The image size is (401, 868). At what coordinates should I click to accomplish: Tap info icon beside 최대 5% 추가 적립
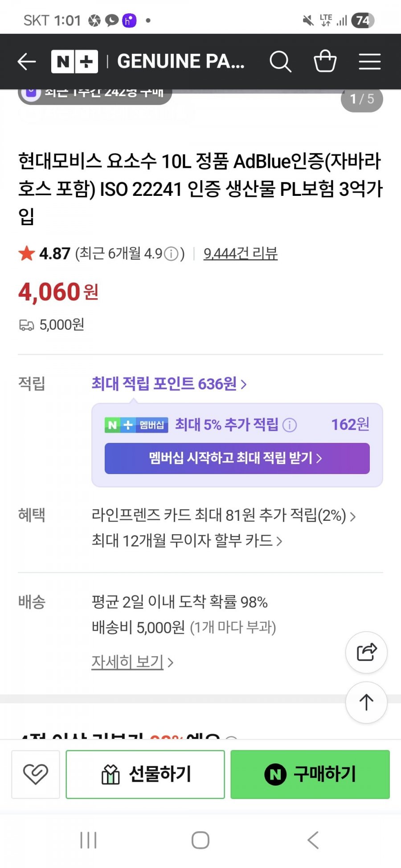[290, 425]
